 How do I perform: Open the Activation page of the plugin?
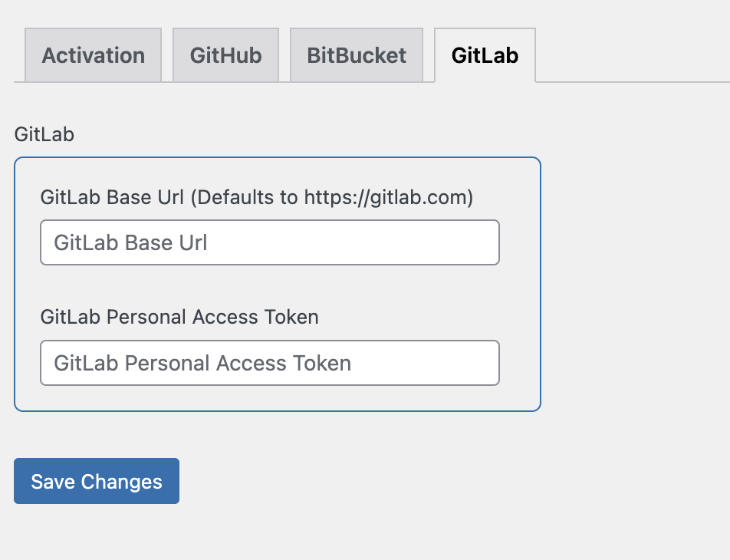[92, 54]
